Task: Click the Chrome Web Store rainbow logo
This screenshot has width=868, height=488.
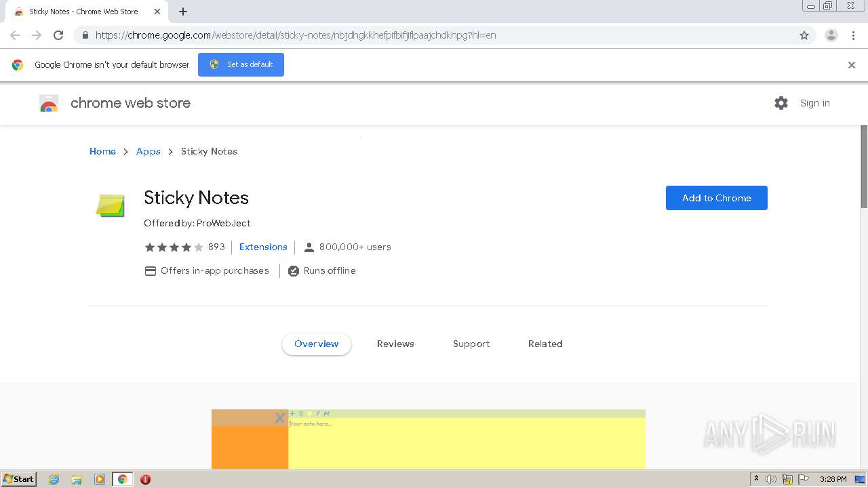Action: [x=49, y=104]
